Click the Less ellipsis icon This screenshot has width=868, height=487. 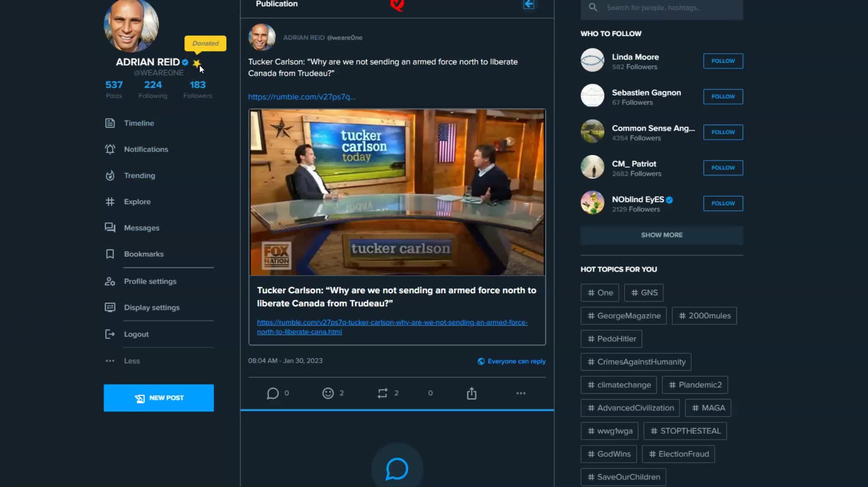tap(110, 361)
